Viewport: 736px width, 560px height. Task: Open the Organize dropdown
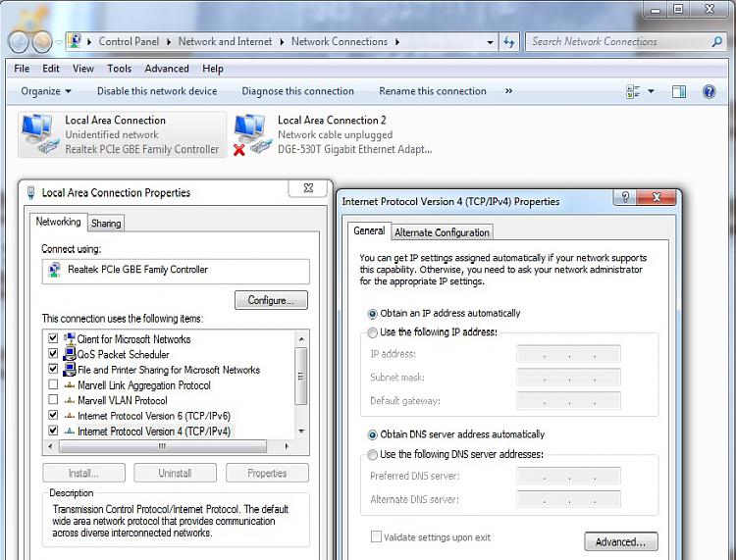tap(46, 91)
